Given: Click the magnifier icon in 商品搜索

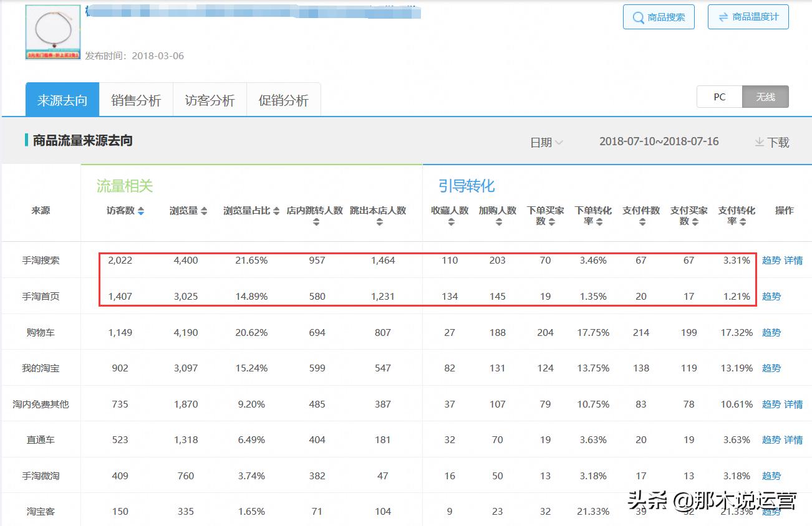Looking at the screenshot, I should click(x=638, y=17).
